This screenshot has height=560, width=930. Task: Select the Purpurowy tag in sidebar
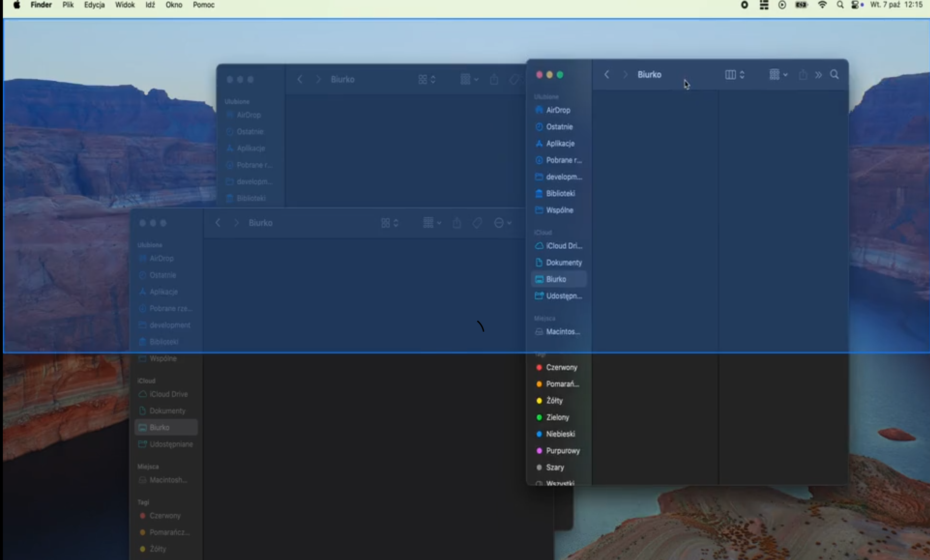point(563,450)
